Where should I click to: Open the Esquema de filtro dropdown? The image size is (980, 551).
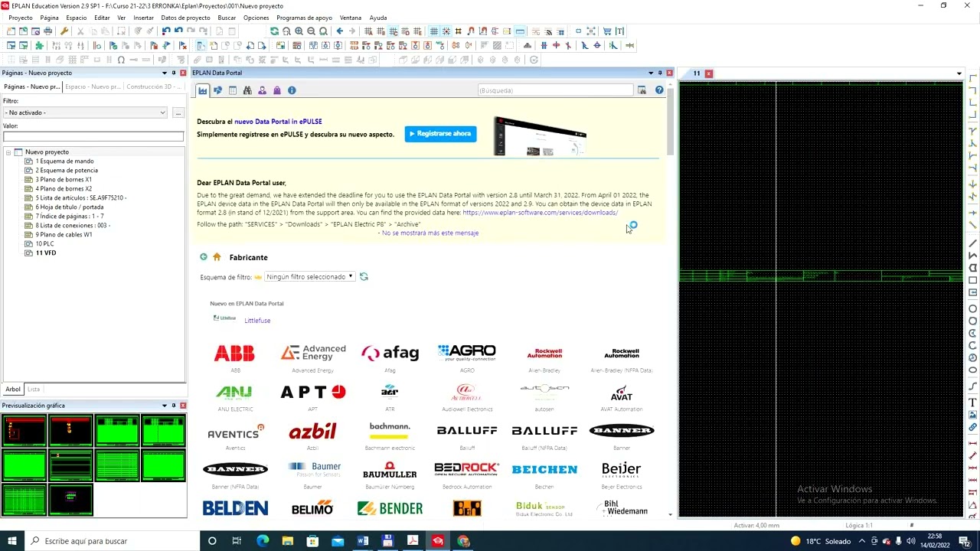309,276
